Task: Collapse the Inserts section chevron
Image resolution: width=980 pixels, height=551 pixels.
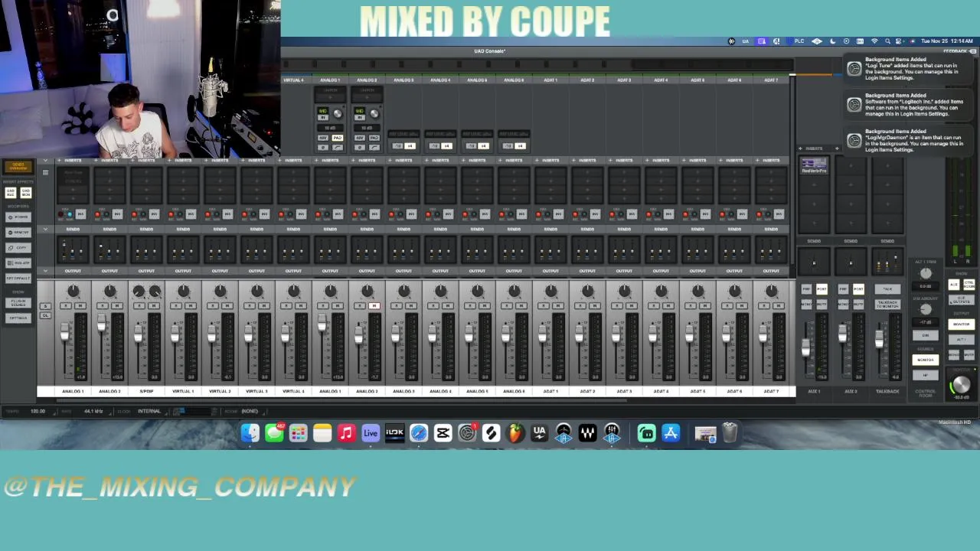Action: click(x=45, y=160)
